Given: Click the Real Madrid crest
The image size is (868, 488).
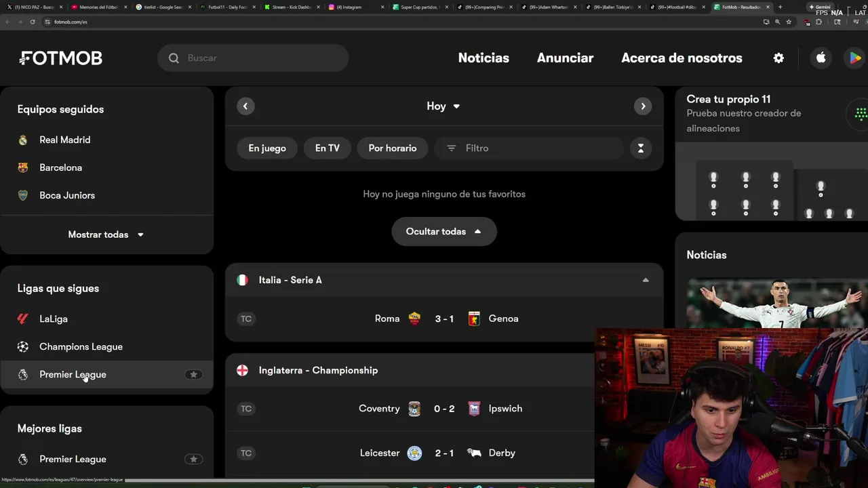Looking at the screenshot, I should point(23,140).
